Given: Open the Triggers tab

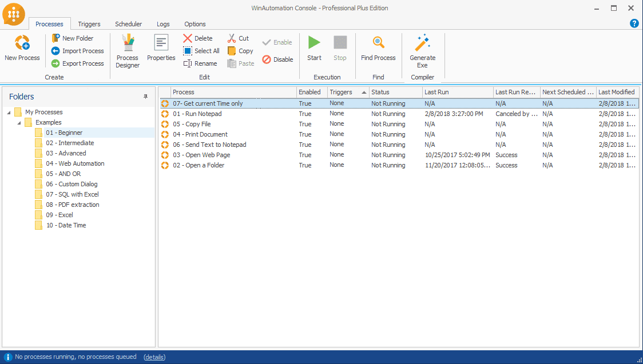Looking at the screenshot, I should pyautogui.click(x=89, y=24).
